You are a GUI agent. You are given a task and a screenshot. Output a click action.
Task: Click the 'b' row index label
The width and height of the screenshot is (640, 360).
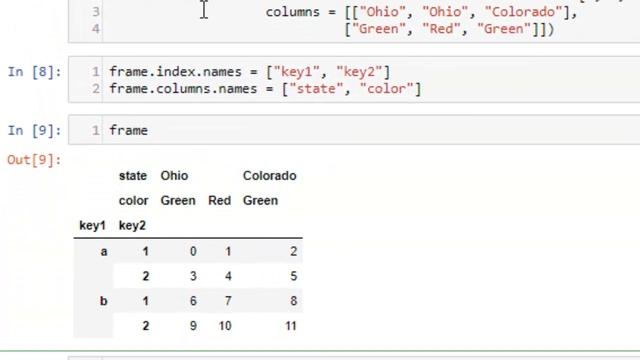(104, 301)
